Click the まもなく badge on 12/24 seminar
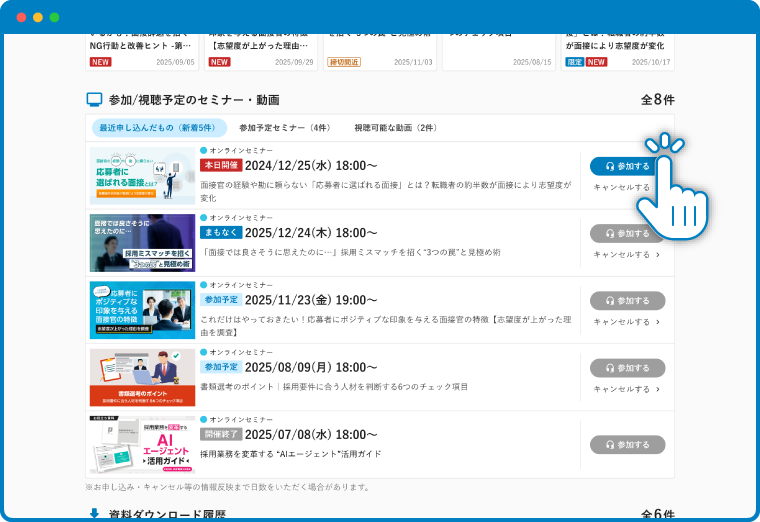760x522 pixels. coord(221,232)
